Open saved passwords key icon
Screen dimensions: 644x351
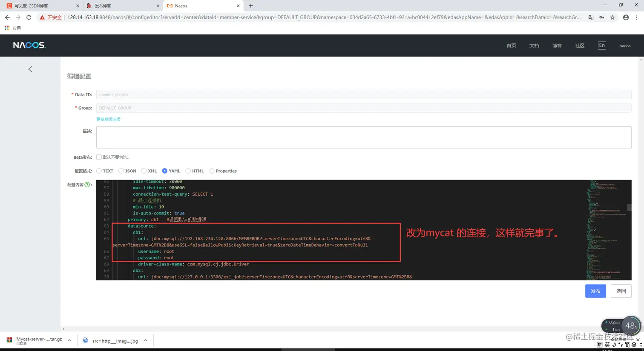(602, 17)
